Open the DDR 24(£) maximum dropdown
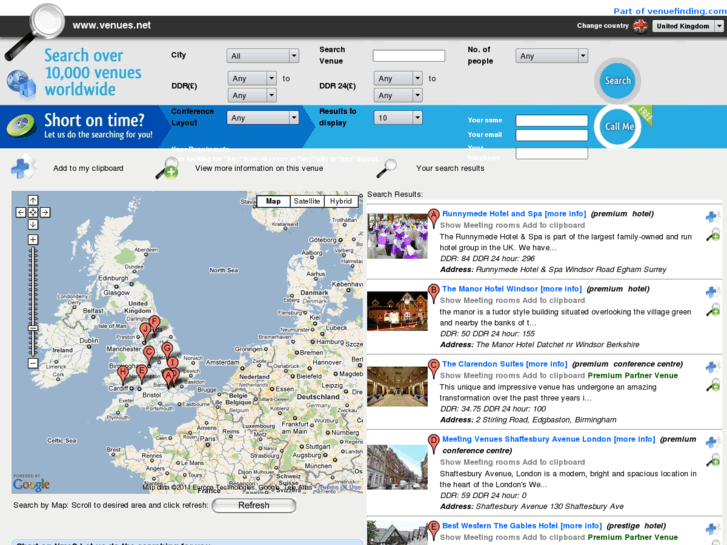727x545 pixels. 398,95
